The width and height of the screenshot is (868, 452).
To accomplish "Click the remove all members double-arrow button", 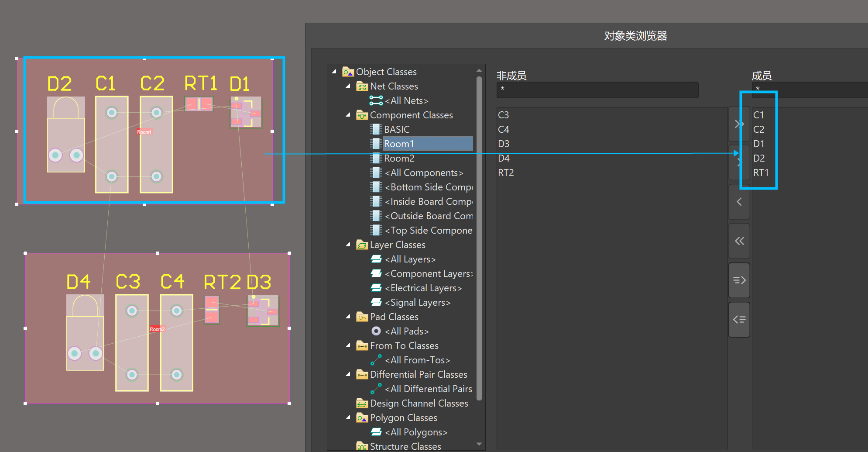I will pos(739,241).
